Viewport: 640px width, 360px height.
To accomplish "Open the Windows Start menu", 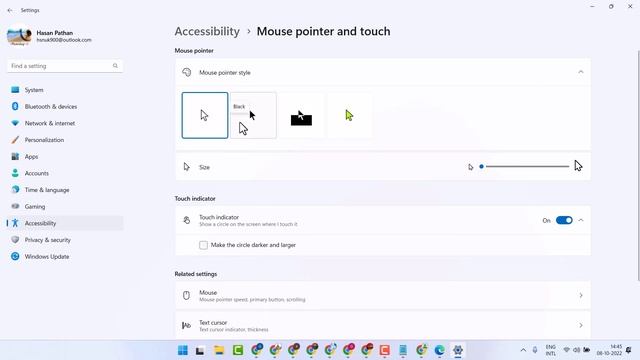I will [183, 350].
